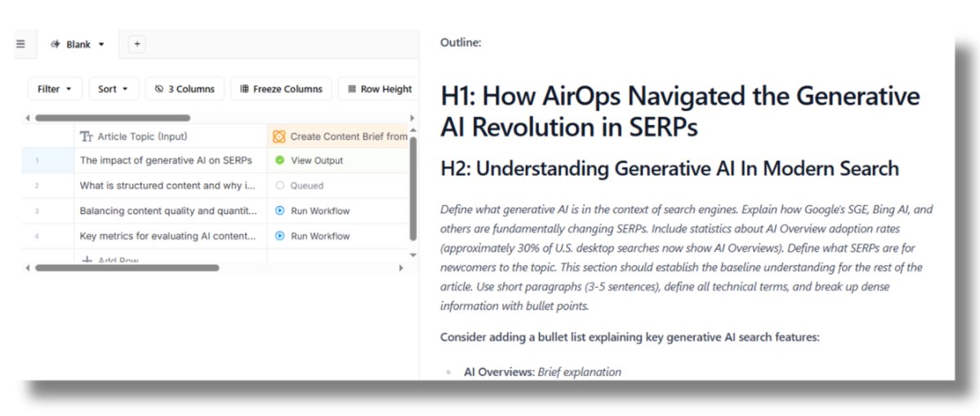Viewport: 980px width, 416px height.
Task: Click the upper scrollbar's left arrow
Action: click(x=28, y=118)
